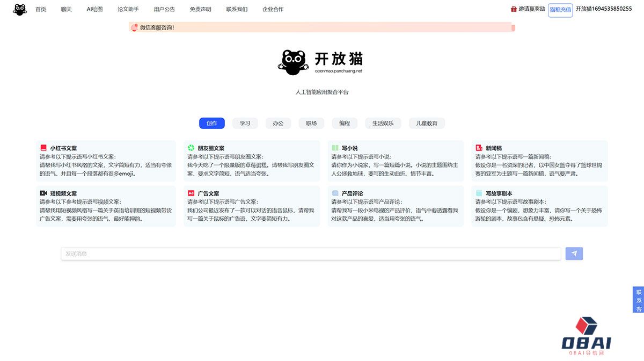Click the 联系客 side floating button
Viewport: 644px width, 361px height.
pos(639,300)
